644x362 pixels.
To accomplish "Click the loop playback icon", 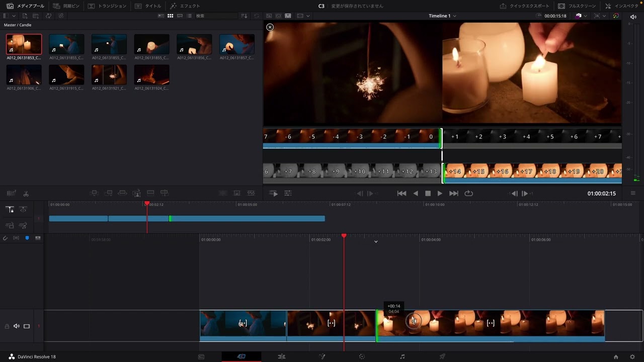I will [x=468, y=194].
